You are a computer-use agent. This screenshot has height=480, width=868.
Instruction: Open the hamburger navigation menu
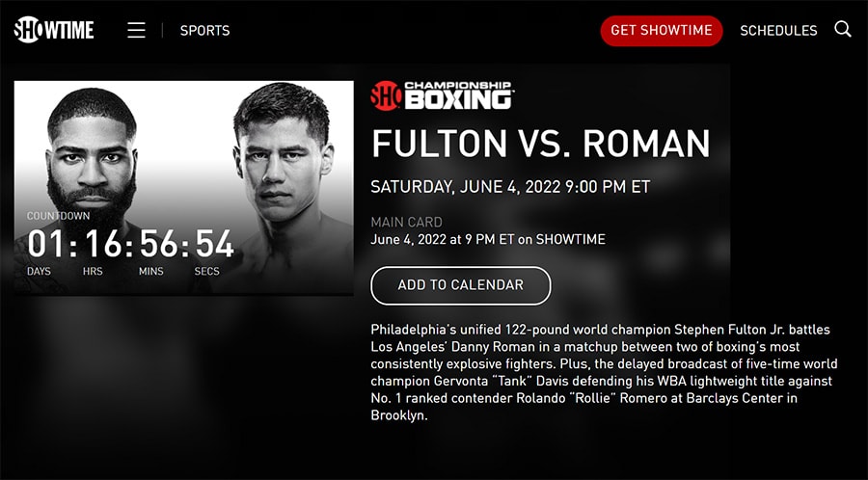pyautogui.click(x=136, y=31)
